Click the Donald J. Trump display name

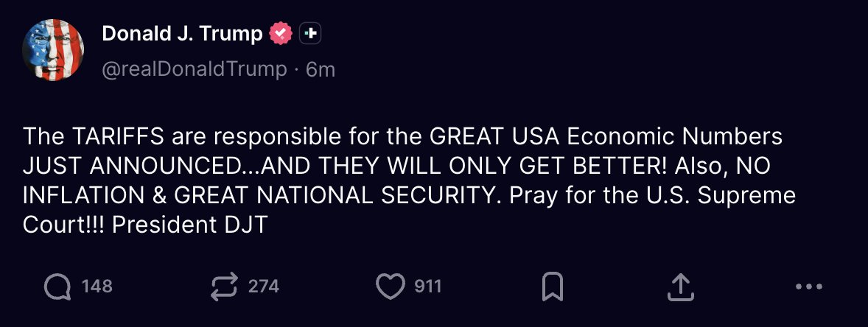click(181, 33)
